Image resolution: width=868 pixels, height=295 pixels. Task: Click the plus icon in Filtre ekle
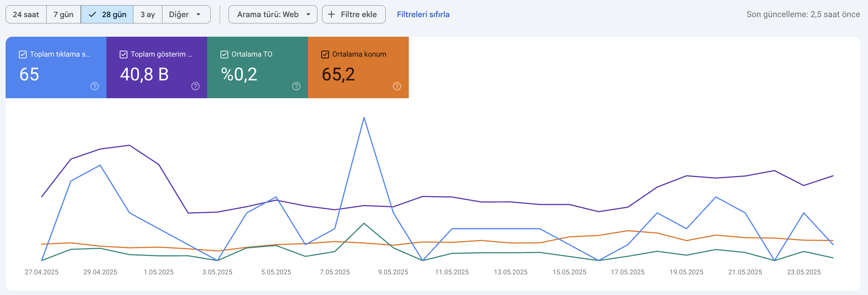tap(331, 14)
